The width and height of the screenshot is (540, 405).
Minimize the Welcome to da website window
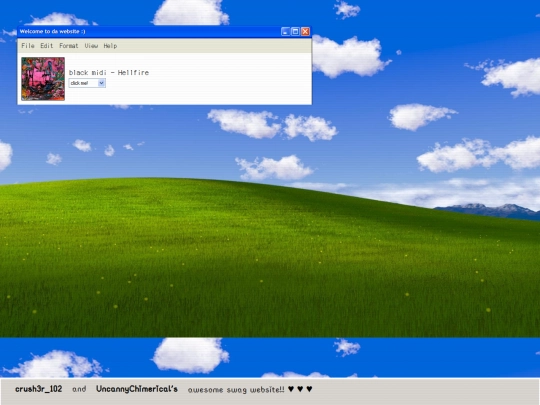[x=285, y=31]
